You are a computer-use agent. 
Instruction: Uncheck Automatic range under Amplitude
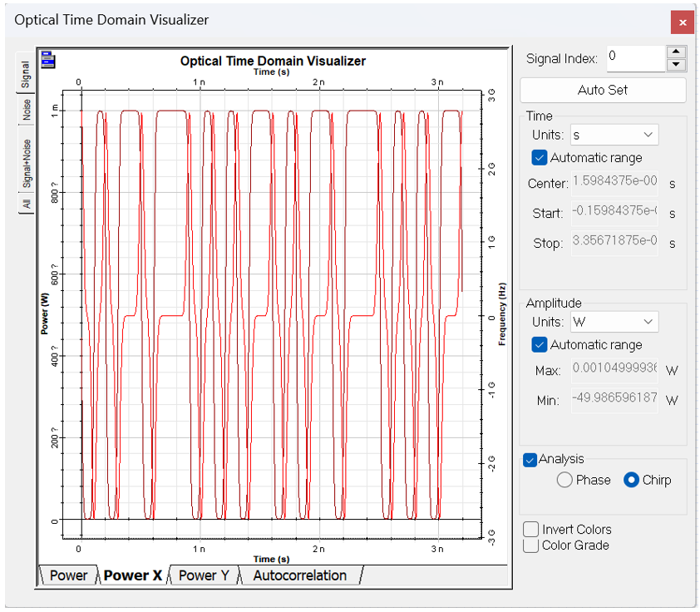[539, 344]
